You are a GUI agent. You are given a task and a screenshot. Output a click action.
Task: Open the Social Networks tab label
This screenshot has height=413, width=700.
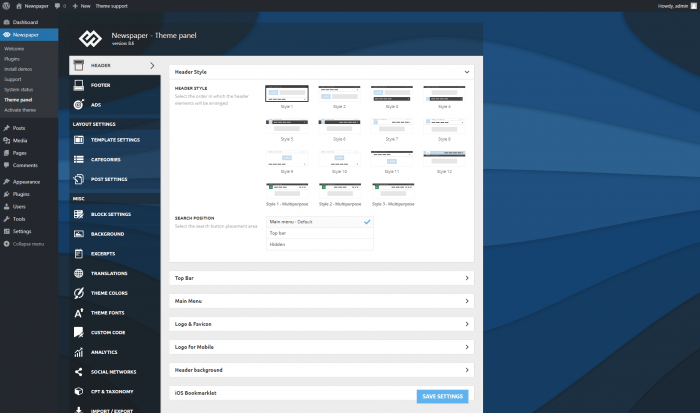113,371
